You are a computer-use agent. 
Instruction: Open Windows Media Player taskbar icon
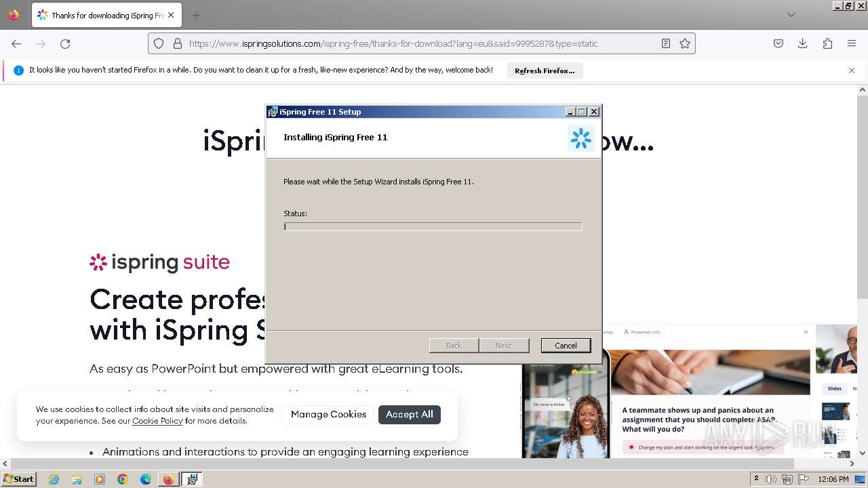(100, 479)
